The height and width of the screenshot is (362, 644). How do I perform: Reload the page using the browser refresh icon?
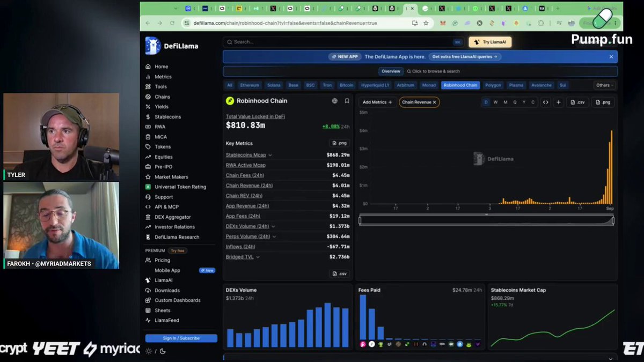click(x=172, y=23)
